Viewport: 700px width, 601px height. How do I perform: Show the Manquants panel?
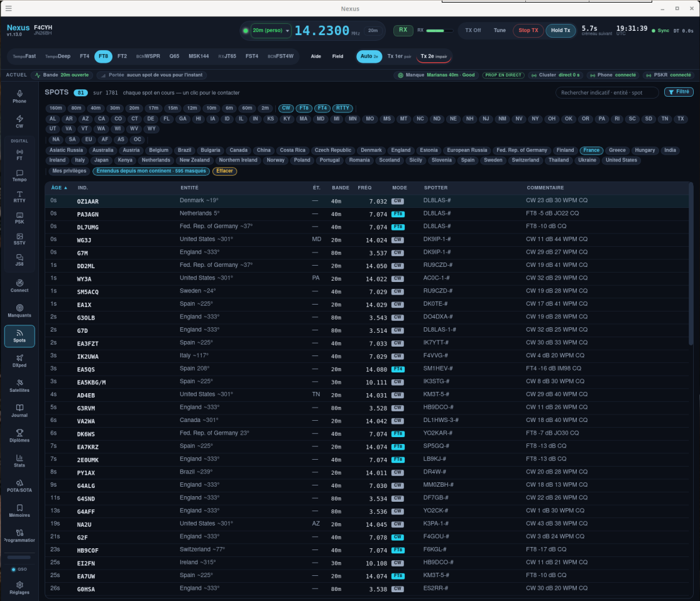click(19, 310)
